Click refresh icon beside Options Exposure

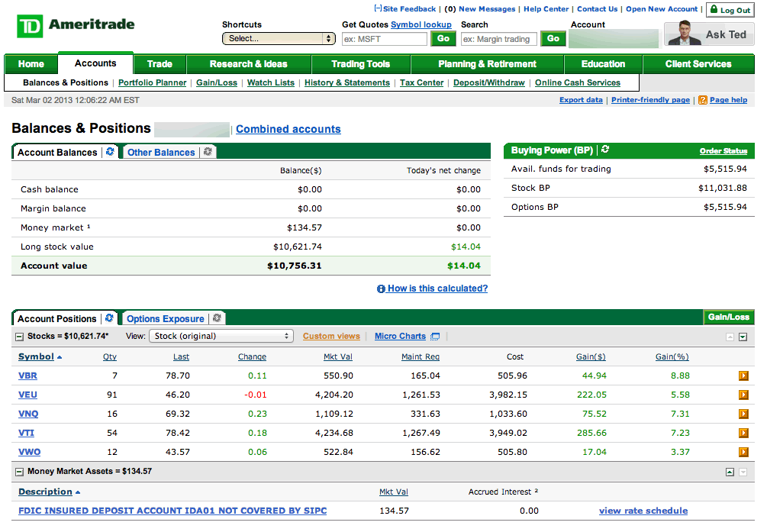point(218,318)
